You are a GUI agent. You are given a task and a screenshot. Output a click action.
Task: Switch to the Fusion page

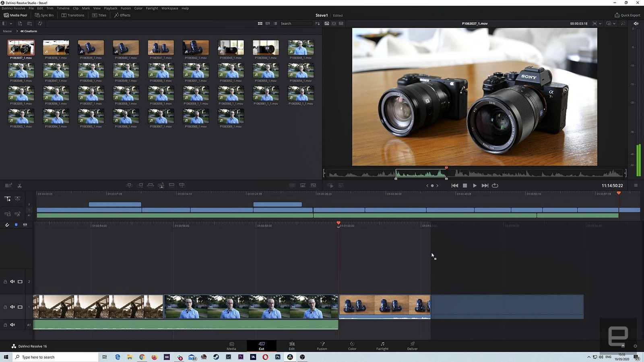point(322,346)
